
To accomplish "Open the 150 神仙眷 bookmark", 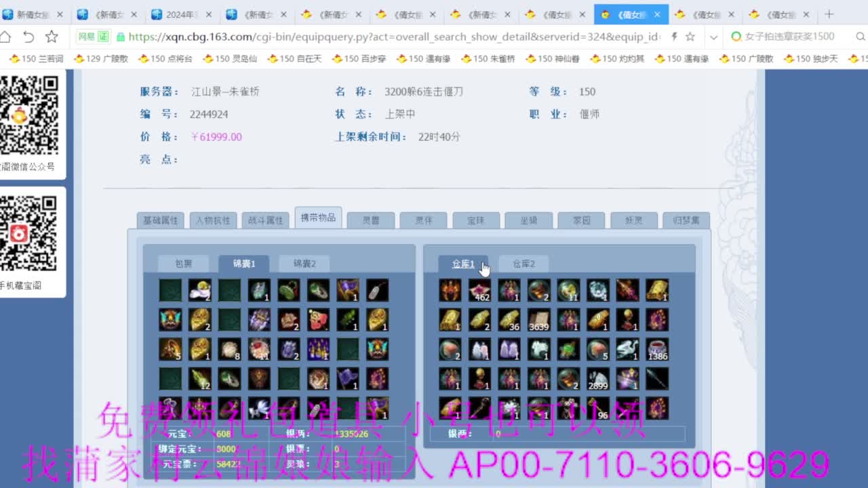I will [x=553, y=59].
